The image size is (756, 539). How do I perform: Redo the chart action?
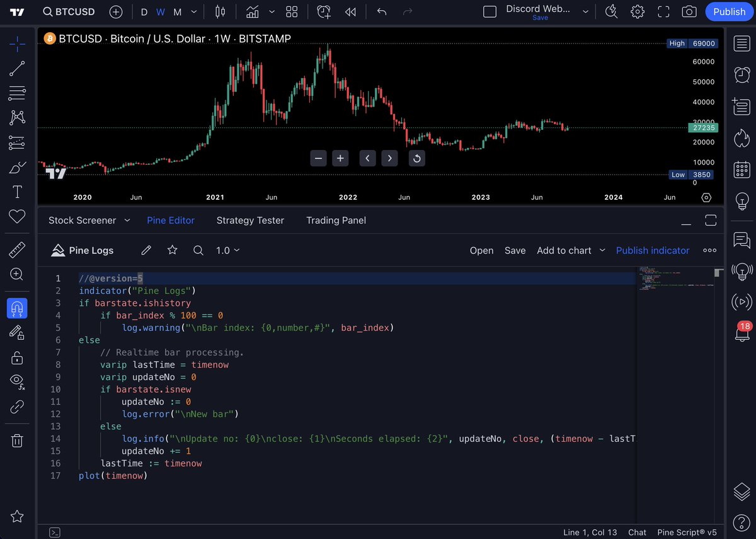click(x=408, y=12)
